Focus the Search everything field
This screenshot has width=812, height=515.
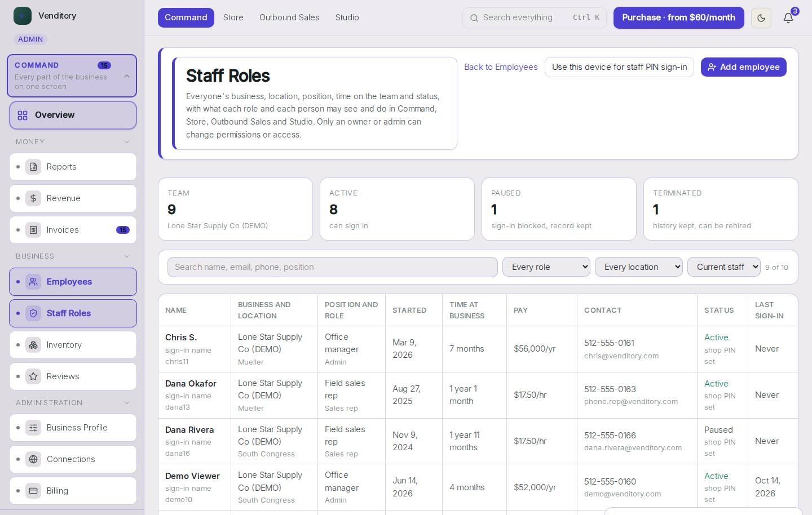pos(535,18)
